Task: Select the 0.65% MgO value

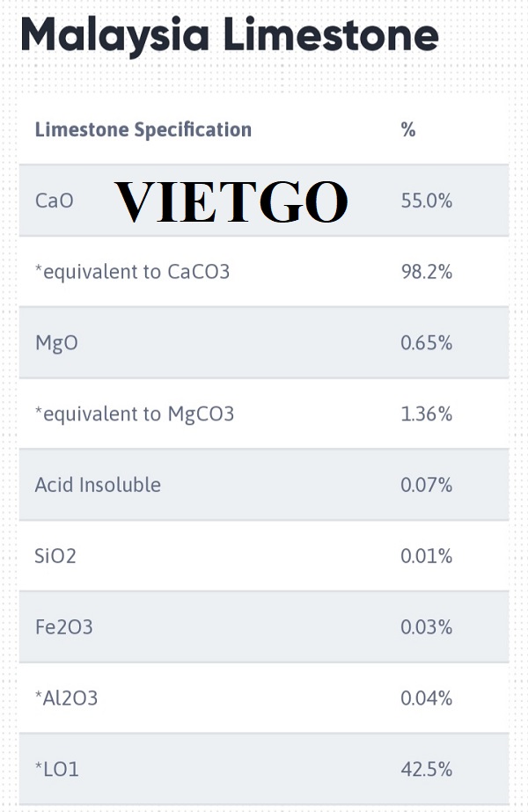Action: click(427, 342)
